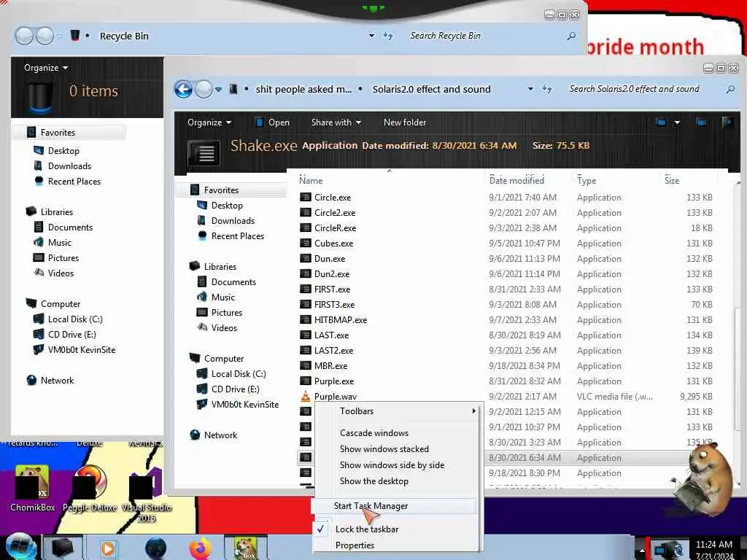Image resolution: width=747 pixels, height=560 pixels.
Task: Open Organize menu in Recycle Bin window
Action: 46,68
